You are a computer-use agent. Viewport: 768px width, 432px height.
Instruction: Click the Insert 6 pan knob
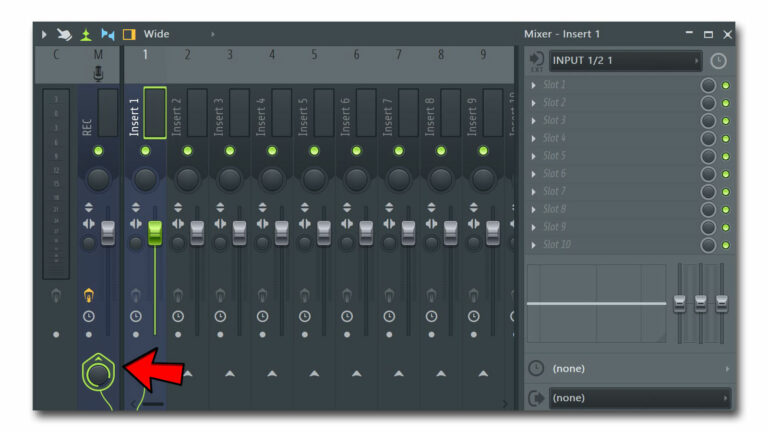[356, 180]
